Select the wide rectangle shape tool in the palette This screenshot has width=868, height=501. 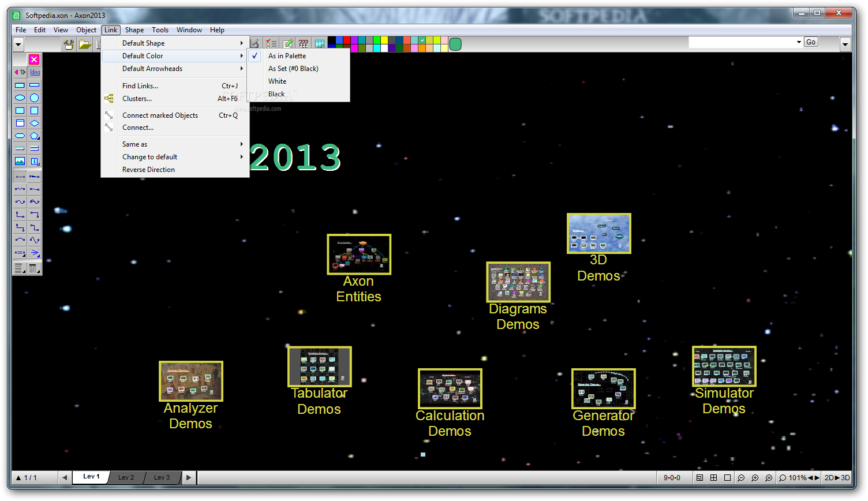pyautogui.click(x=20, y=85)
